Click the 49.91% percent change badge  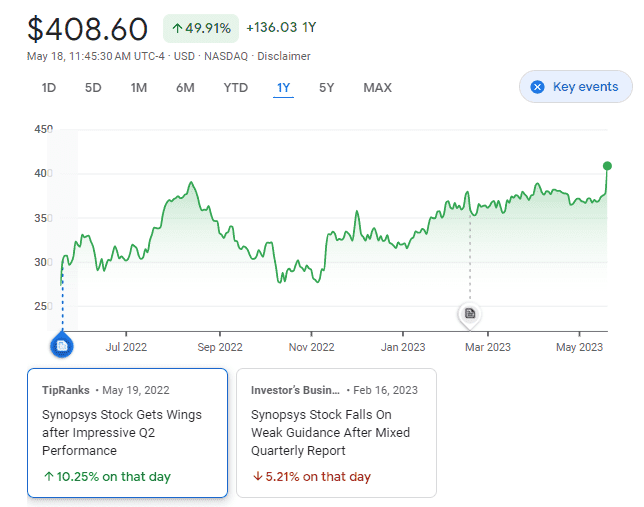(201, 28)
